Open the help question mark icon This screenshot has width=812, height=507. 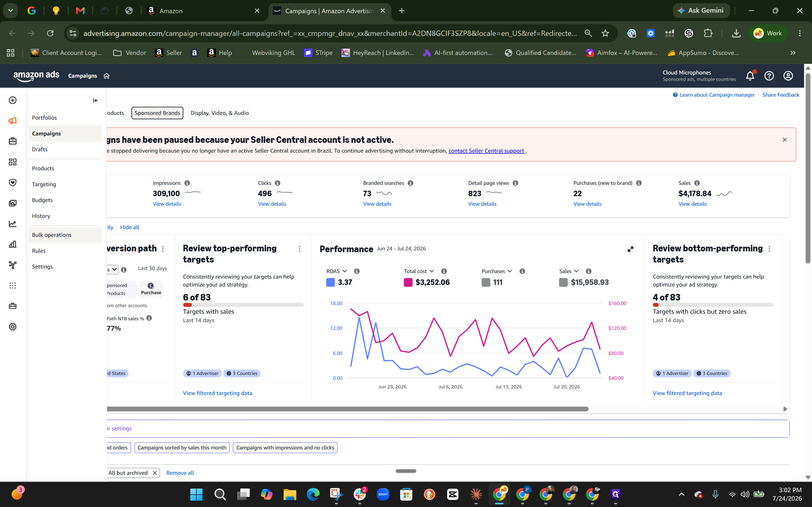click(769, 76)
